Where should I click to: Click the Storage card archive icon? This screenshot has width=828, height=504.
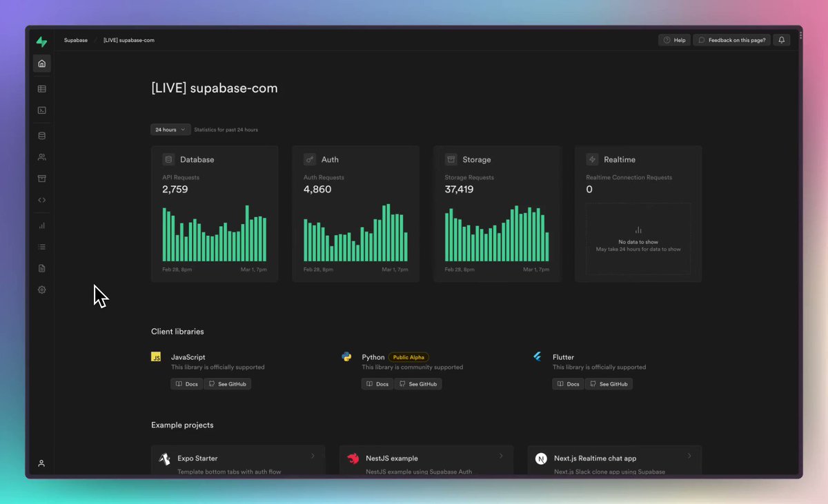click(x=451, y=159)
